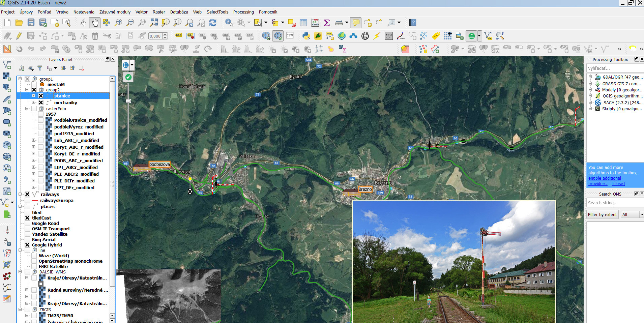Image resolution: width=644 pixels, height=323 pixels.
Task: Save the project with the floppy disk icon
Action: pos(31,23)
